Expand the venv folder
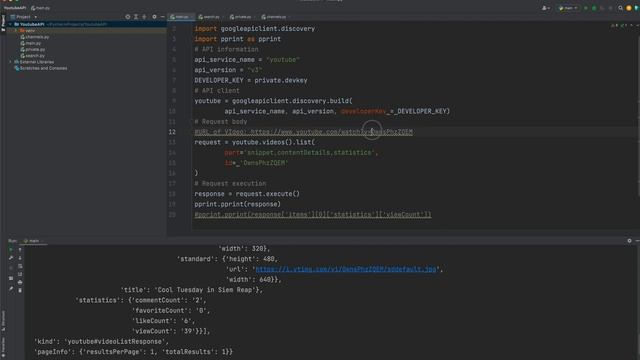This screenshot has width=640, height=360. click(x=16, y=31)
